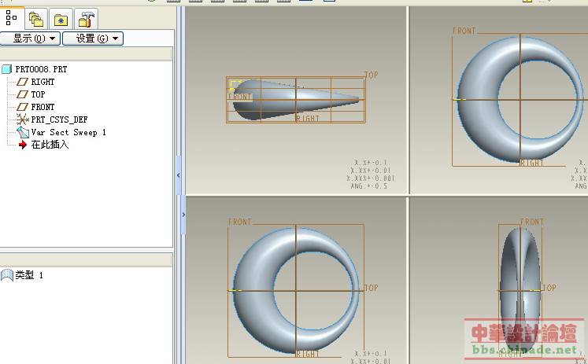Image resolution: width=588 pixels, height=364 pixels.
Task: Switch to the Folder Browser tab
Action: tap(36, 19)
